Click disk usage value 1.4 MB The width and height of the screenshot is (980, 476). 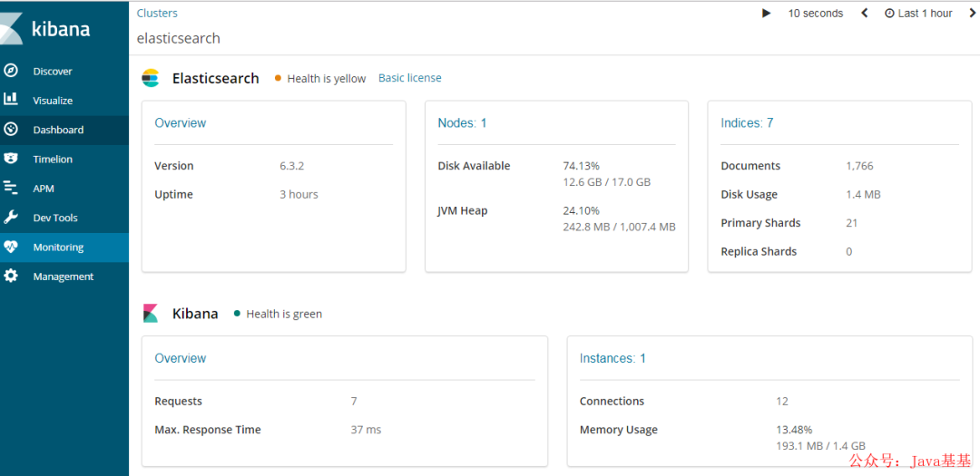(863, 195)
